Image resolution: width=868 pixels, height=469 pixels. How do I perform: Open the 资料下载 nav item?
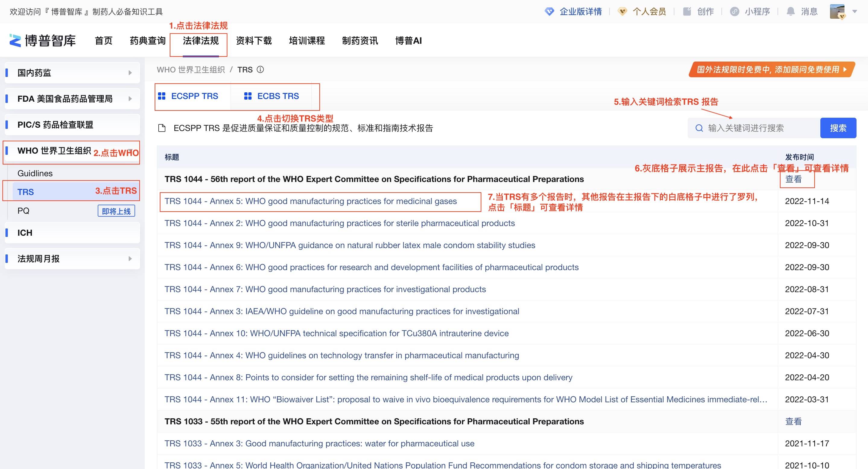[x=254, y=41]
